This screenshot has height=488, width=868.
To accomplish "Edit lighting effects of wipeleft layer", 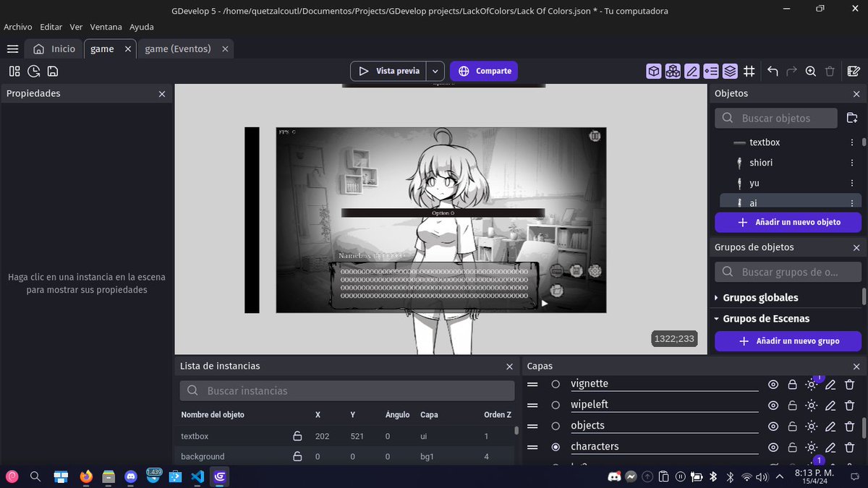I will coord(812,405).
